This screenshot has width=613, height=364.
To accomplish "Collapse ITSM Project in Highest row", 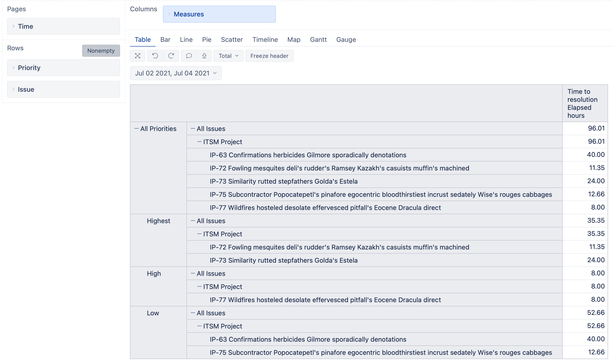I will click(199, 234).
